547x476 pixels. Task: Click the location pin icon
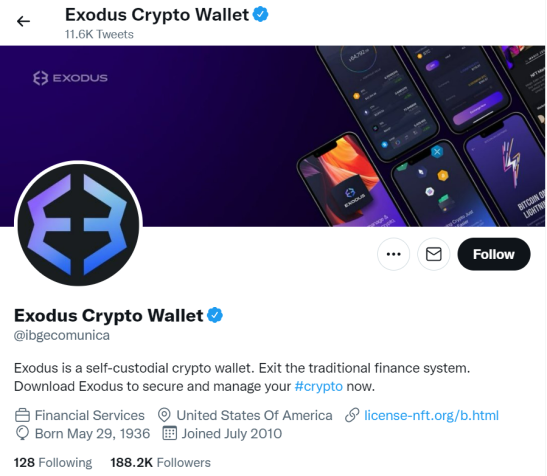pos(164,415)
